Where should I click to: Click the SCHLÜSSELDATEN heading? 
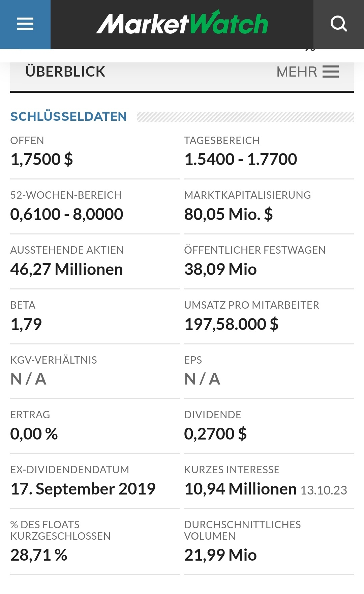68,117
